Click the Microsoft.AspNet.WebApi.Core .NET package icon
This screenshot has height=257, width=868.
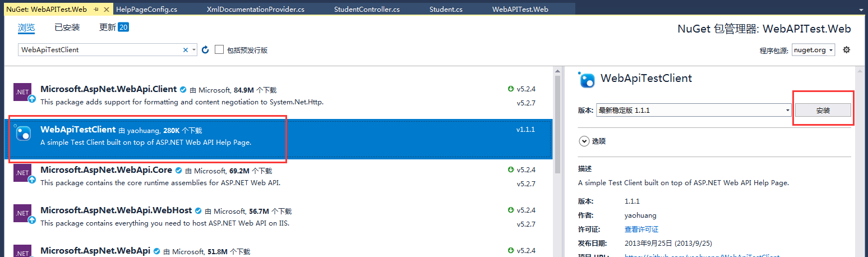pos(24,174)
